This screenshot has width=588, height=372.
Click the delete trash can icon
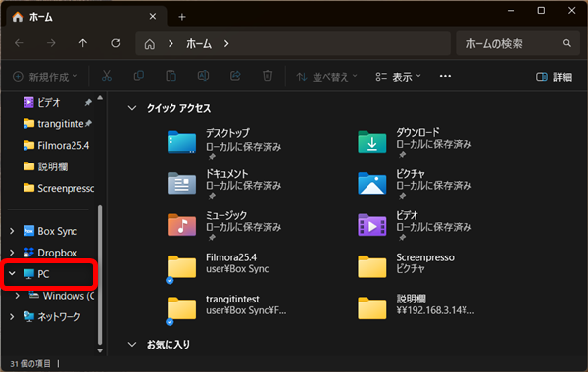tap(268, 76)
